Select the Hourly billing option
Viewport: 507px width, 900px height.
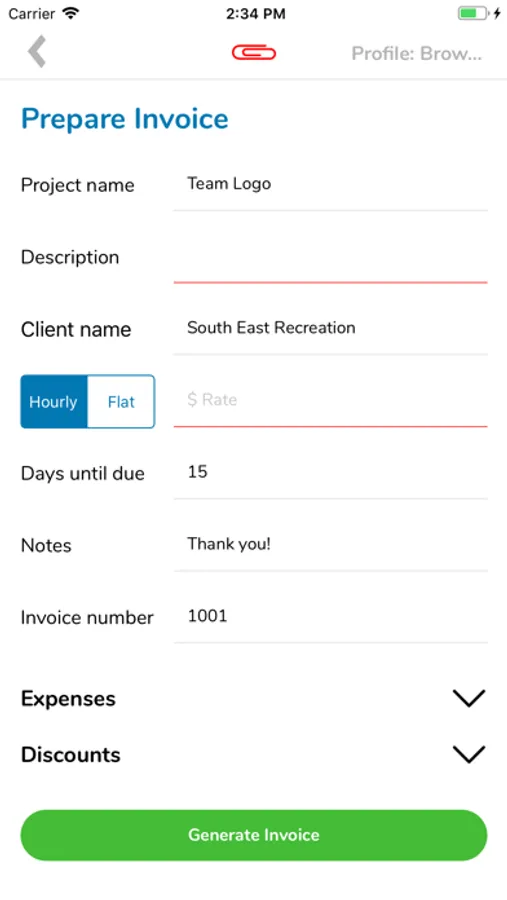click(x=54, y=402)
